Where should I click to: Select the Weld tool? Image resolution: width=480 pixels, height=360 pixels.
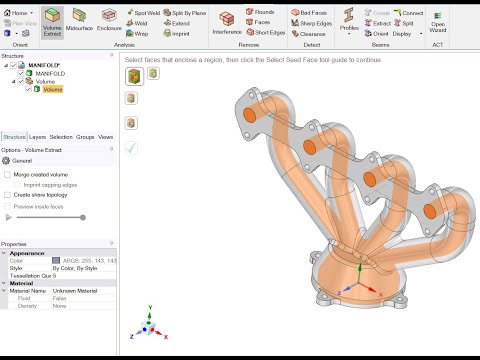pyautogui.click(x=137, y=23)
